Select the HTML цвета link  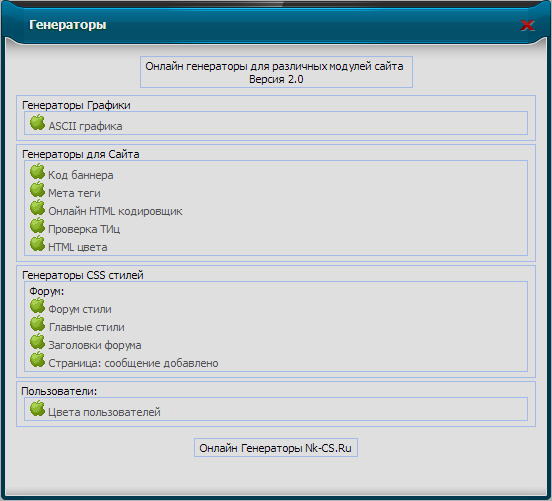[x=78, y=247]
